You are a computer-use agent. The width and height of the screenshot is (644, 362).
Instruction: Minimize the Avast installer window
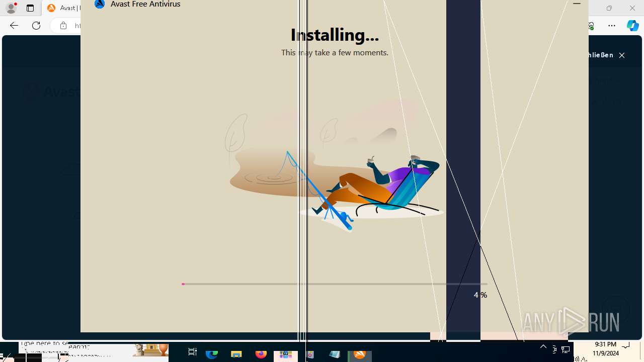pyautogui.click(x=577, y=4)
